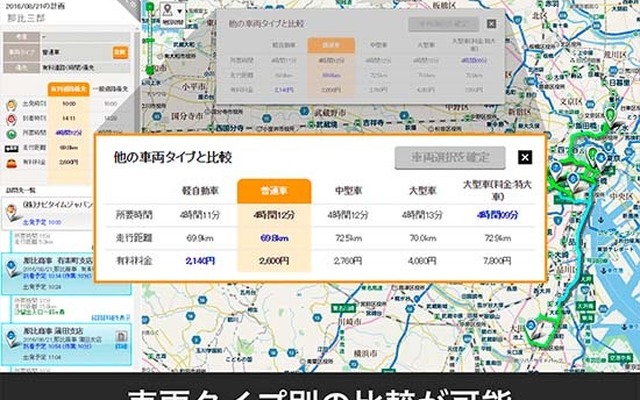The width and height of the screenshot is (640, 400).
Task: Select highlighted orange tab in small background popup
Action: pos(331,45)
